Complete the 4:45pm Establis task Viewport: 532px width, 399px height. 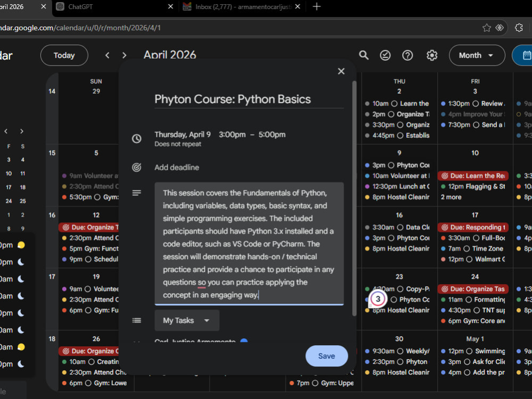[400, 135]
